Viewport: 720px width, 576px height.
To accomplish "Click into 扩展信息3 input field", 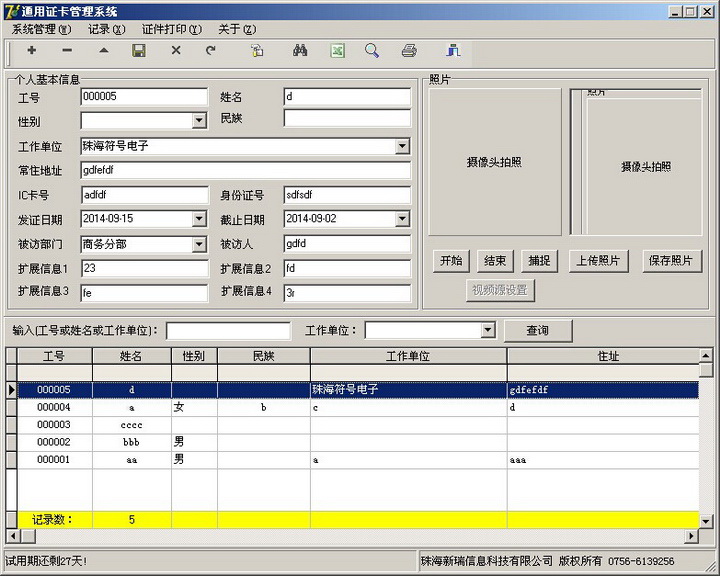I will click(x=144, y=293).
